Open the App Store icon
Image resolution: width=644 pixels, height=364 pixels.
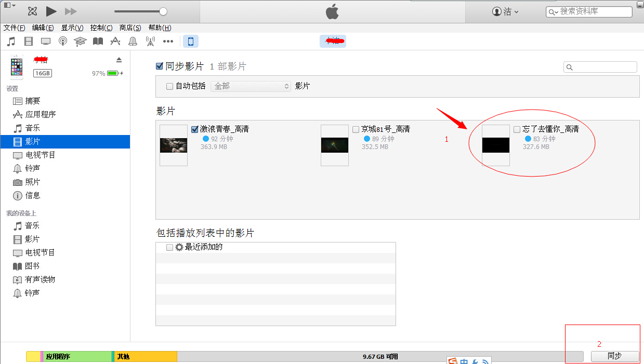click(114, 41)
